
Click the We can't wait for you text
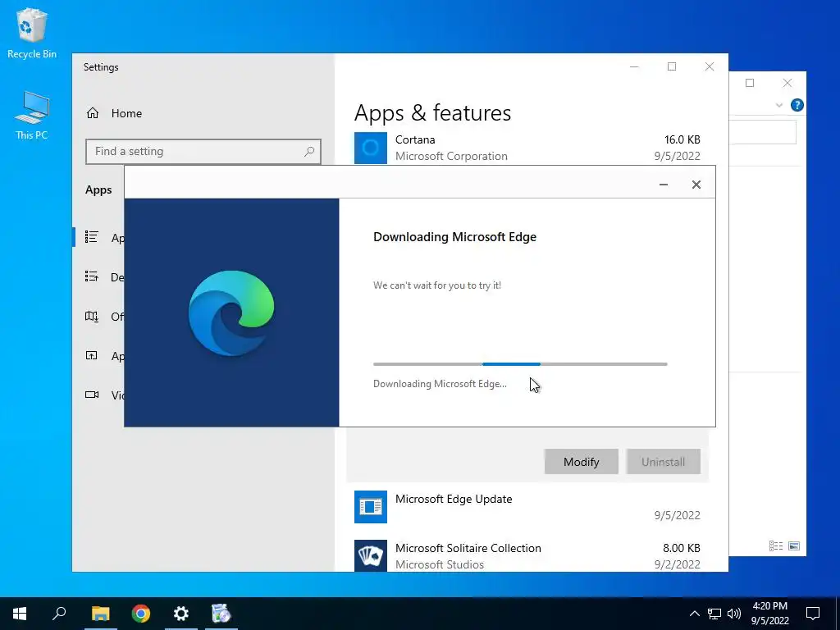tap(437, 285)
